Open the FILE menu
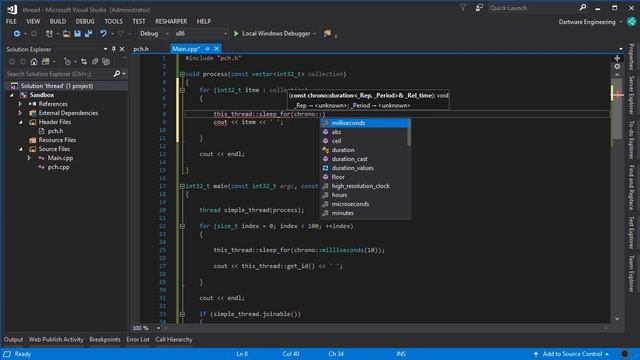Viewport: 640px width, 360px height. pyautogui.click(x=11, y=21)
